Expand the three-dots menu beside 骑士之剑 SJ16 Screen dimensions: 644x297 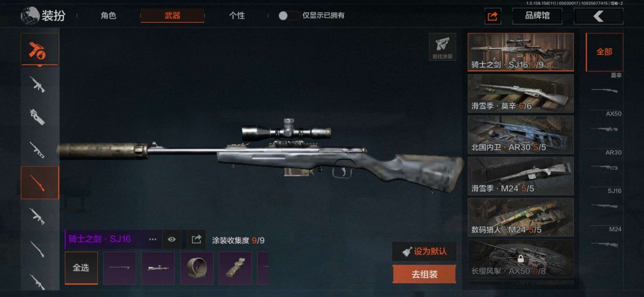(x=153, y=239)
